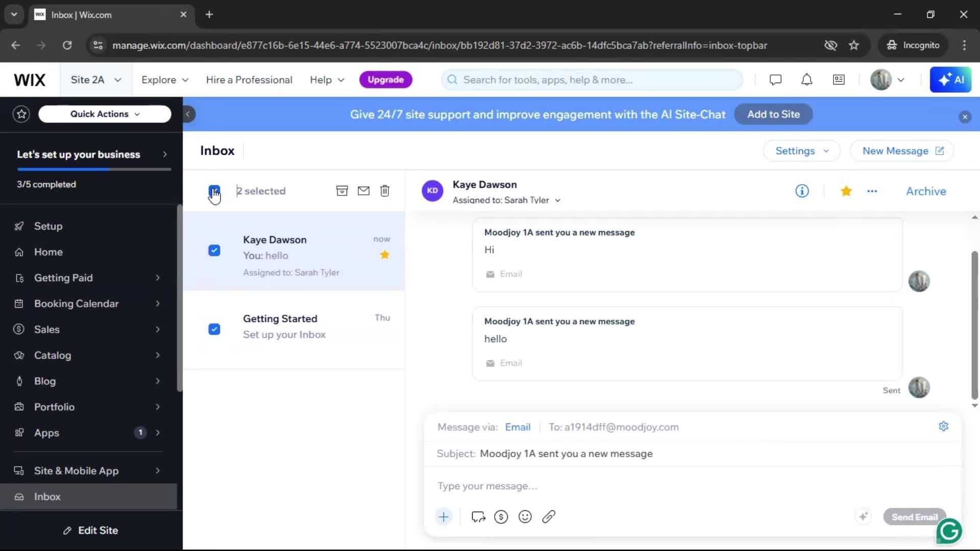The image size is (980, 551).
Task: Click the WIX logo
Action: click(30, 80)
